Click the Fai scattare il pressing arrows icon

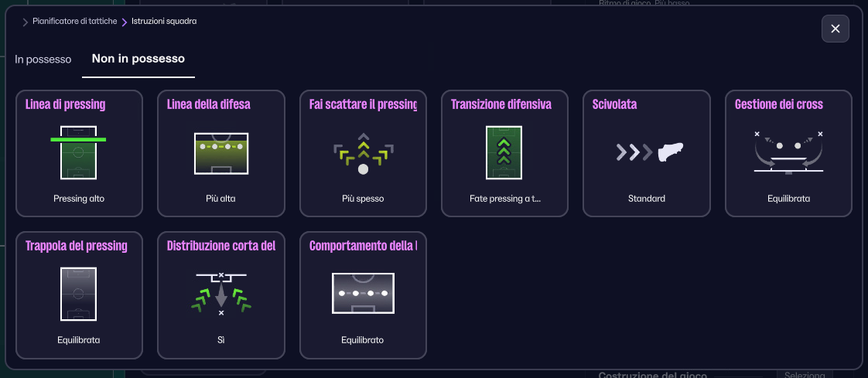pyautogui.click(x=363, y=153)
